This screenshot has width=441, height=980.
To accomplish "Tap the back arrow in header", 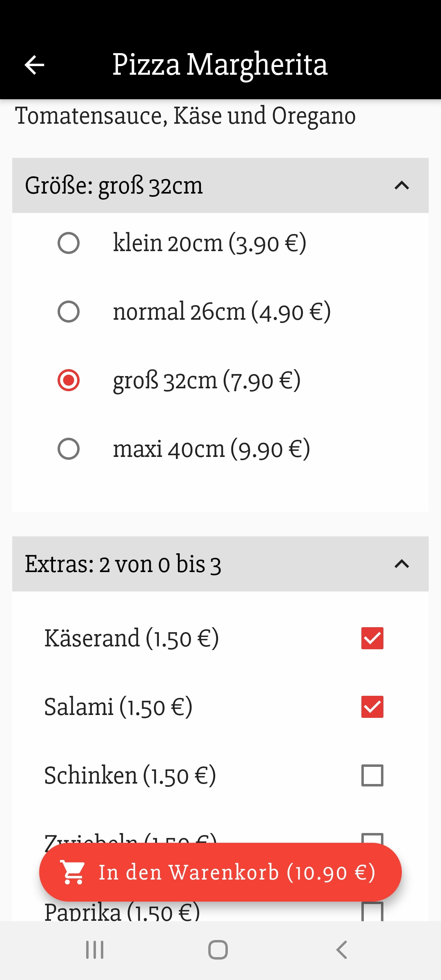I will tap(34, 65).
